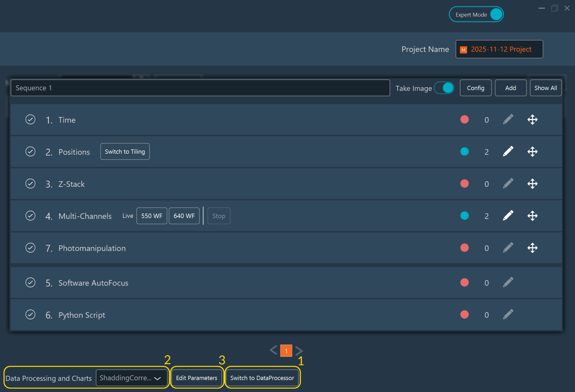Image resolution: width=575 pixels, height=392 pixels.
Task: Click the Time row move arrows icon
Action: coord(532,120)
